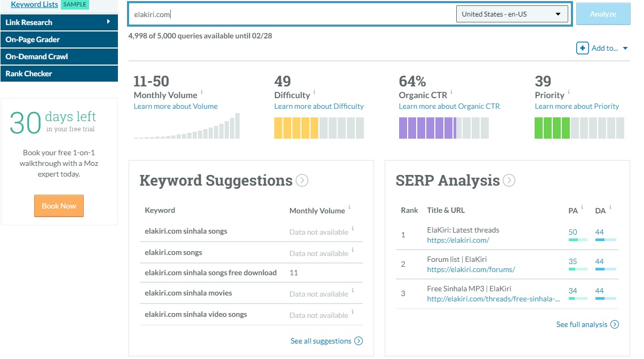Select keyword elakiri.com sinhala songs free download
The width and height of the screenshot is (644, 359).
pos(211,273)
